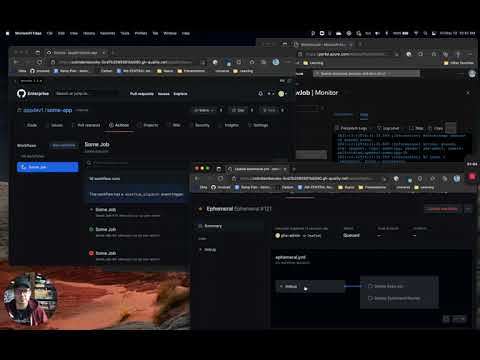This screenshot has width=480, height=360.
Task: Click reload button in the front Ephemeral window
Action: coord(220,179)
